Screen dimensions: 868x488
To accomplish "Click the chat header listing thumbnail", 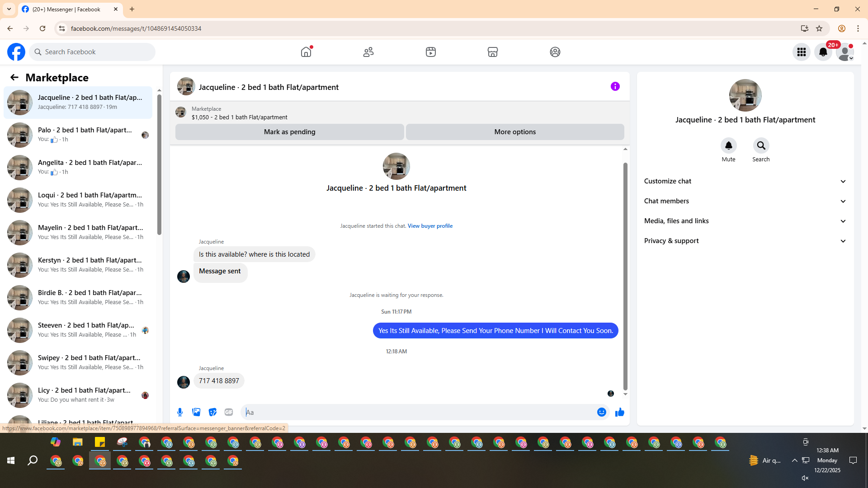I will pyautogui.click(x=186, y=86).
